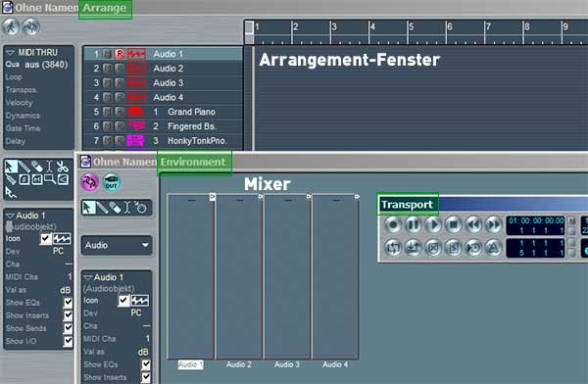Select the Eraser tool in the Environment toolbox
The height and width of the screenshot is (384, 588).
pyautogui.click(x=115, y=208)
